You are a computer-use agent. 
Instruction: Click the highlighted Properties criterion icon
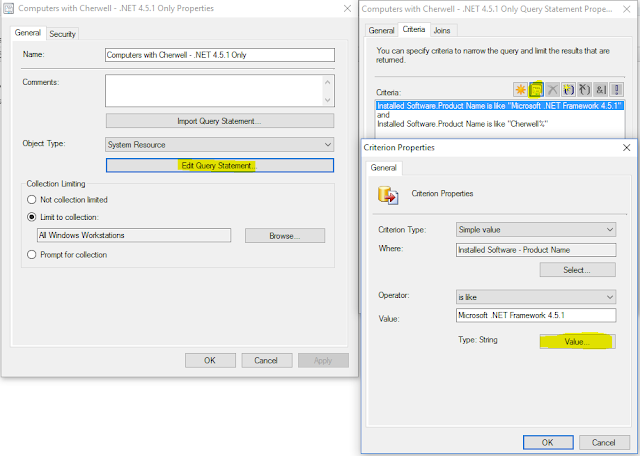coord(536,89)
